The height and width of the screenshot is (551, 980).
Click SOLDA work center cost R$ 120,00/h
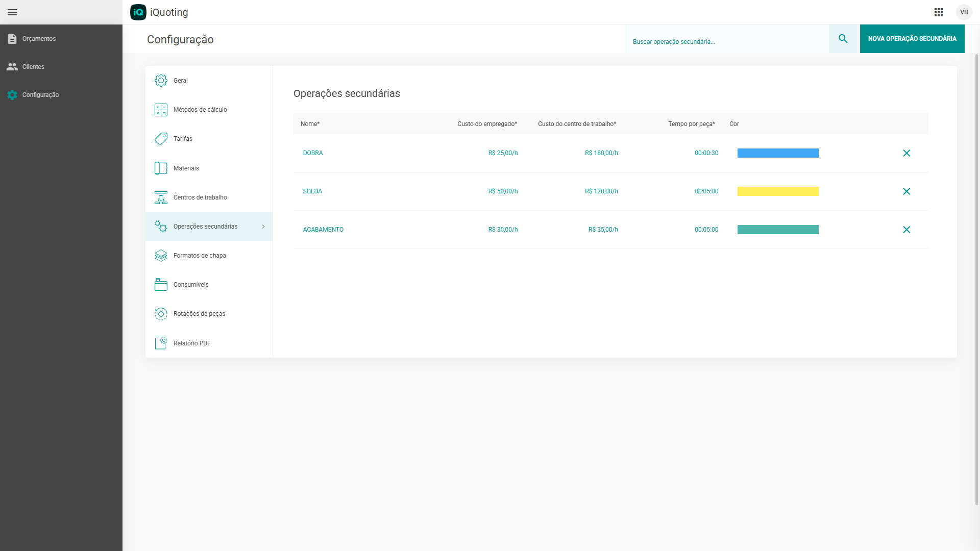click(601, 191)
